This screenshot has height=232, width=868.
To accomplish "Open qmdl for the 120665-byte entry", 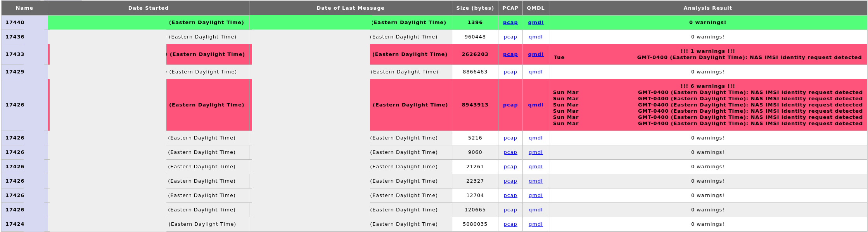I will (x=535, y=210).
